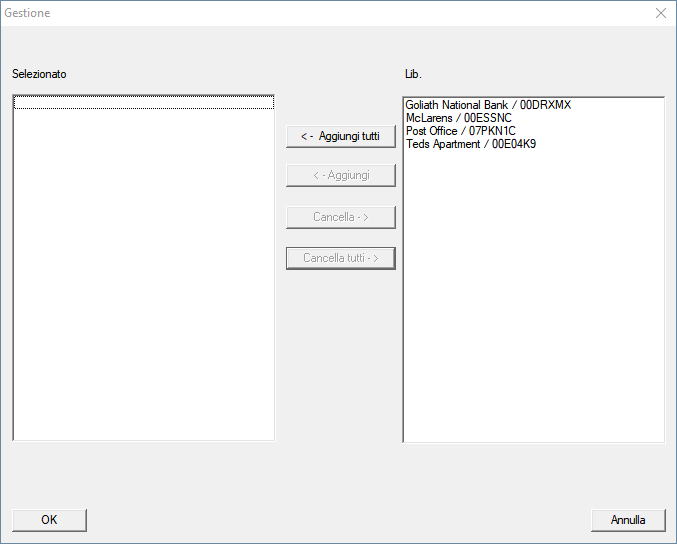This screenshot has width=677, height=544.
Task: Click the 'Aggiungi tutti' button
Action: coord(340,136)
